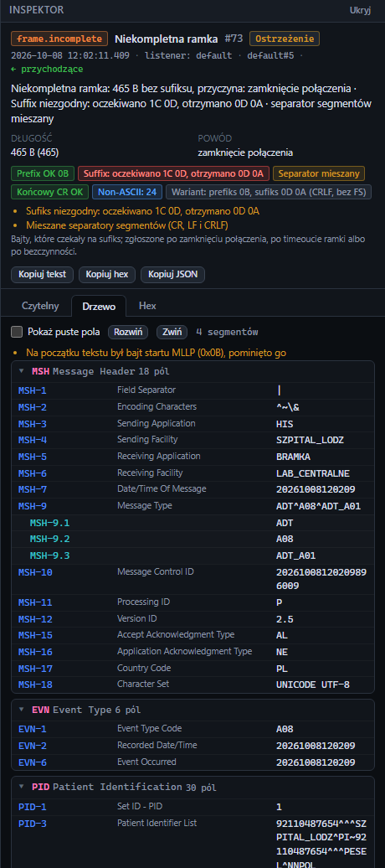
Task: Select the EVN-6 Event Occurred row
Action: pyautogui.click(x=193, y=762)
